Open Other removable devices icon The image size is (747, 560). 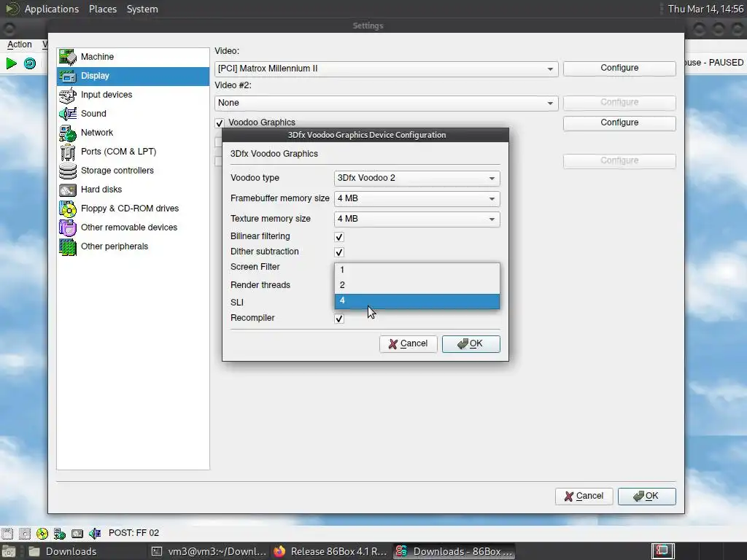(68, 228)
